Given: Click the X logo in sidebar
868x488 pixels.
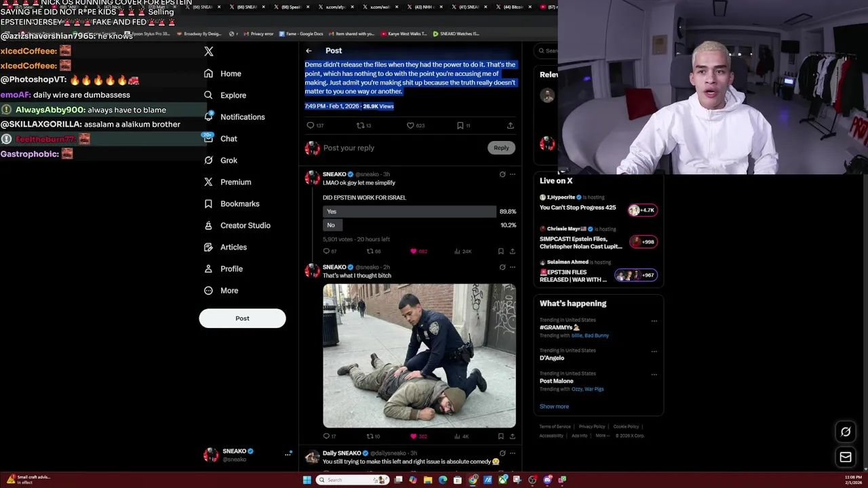Looking at the screenshot, I should pos(209,52).
